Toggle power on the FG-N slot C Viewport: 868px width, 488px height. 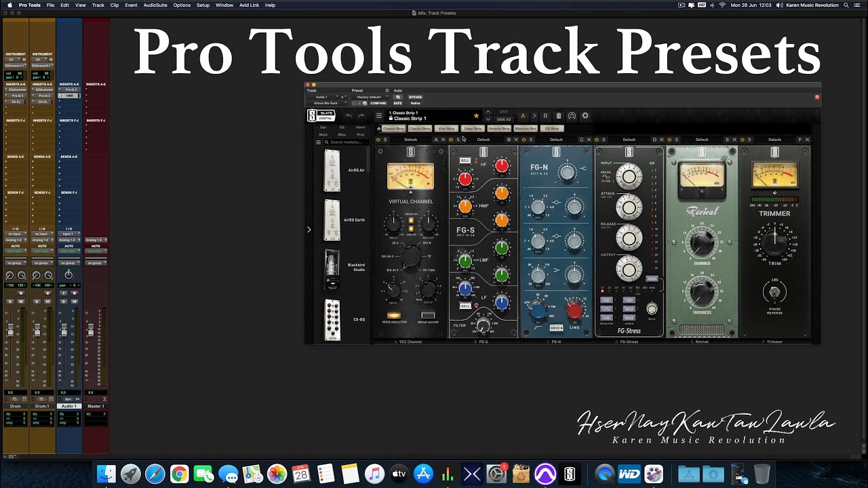tap(524, 140)
